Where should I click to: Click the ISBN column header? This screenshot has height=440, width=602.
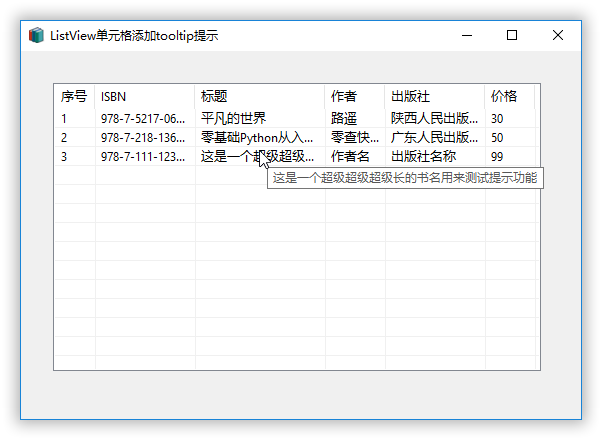(144, 96)
